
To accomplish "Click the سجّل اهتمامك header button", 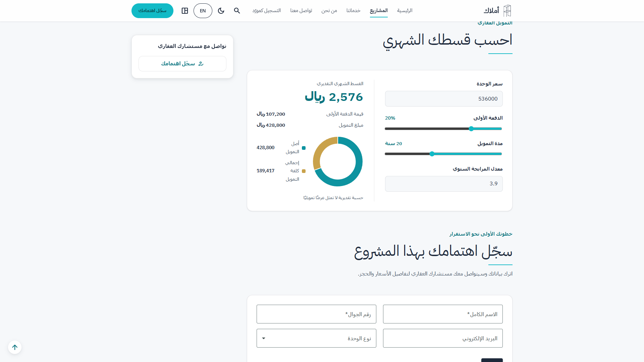I will tap(152, 11).
